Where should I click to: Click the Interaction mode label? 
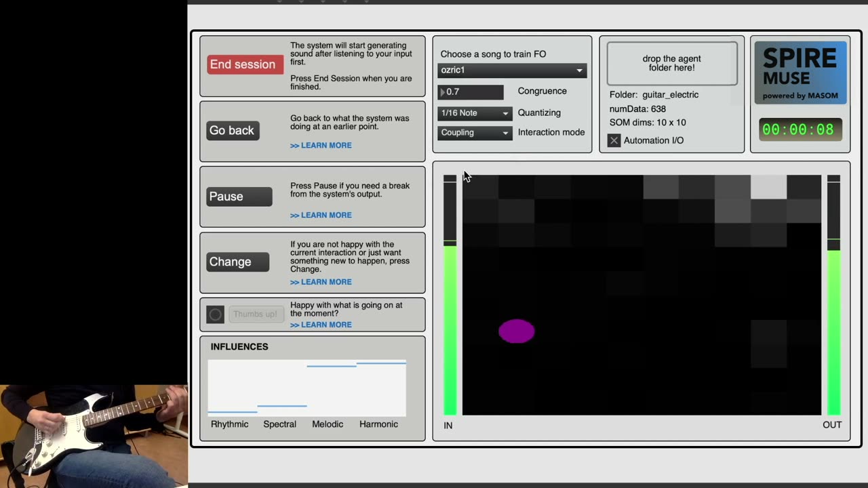(x=551, y=132)
